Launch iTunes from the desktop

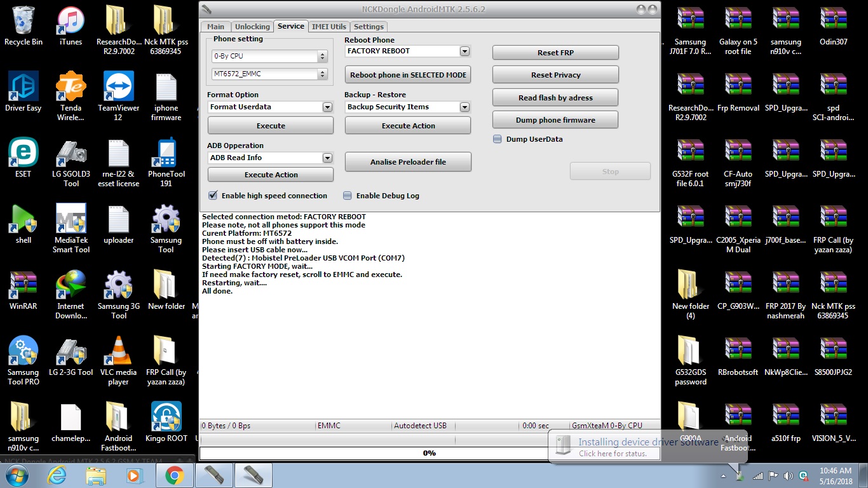point(71,27)
